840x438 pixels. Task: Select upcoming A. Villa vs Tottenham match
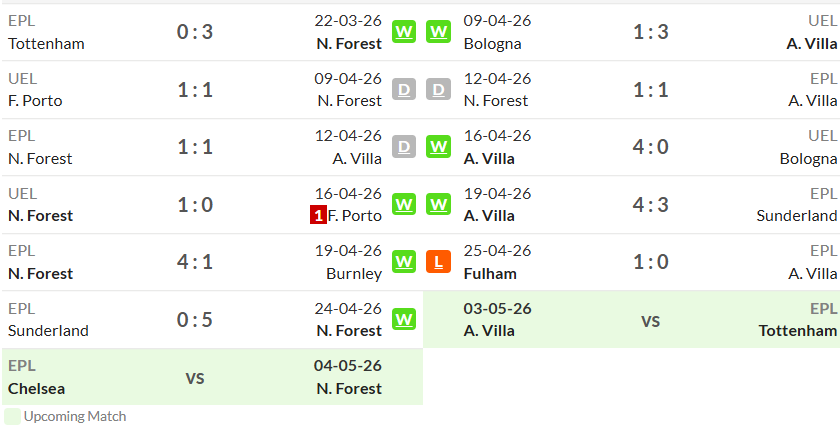pyautogui.click(x=632, y=320)
